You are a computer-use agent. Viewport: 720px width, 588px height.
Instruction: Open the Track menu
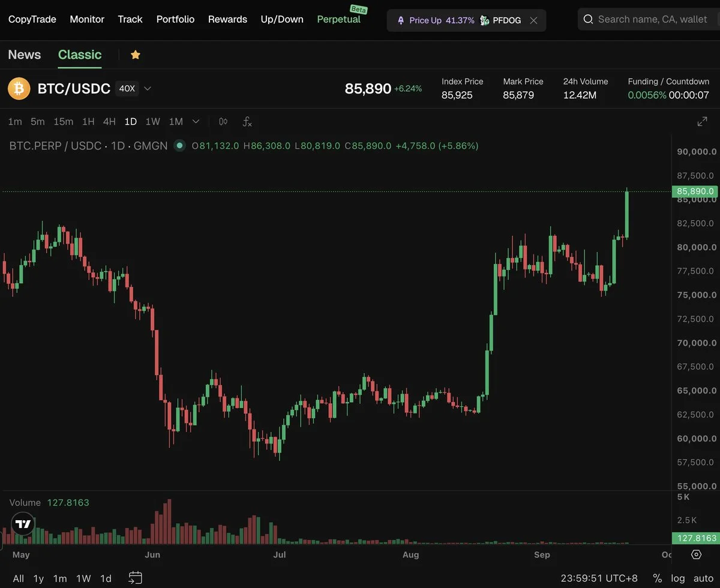pyautogui.click(x=130, y=19)
